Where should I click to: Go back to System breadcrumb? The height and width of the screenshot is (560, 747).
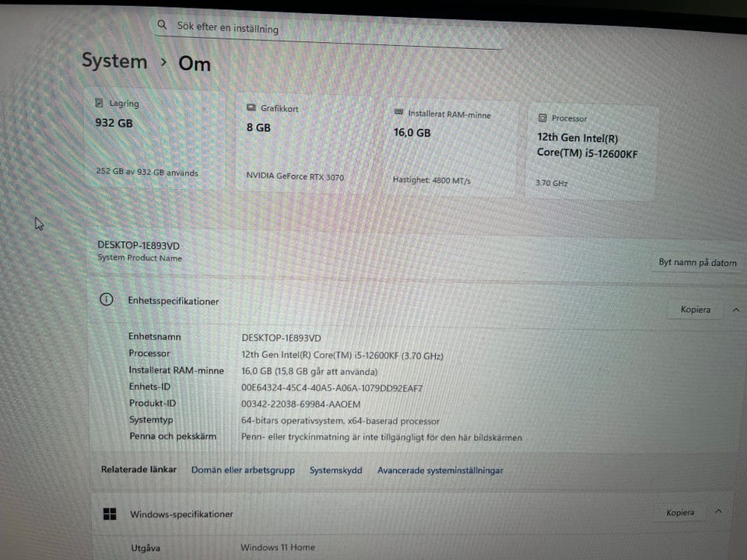click(x=114, y=61)
